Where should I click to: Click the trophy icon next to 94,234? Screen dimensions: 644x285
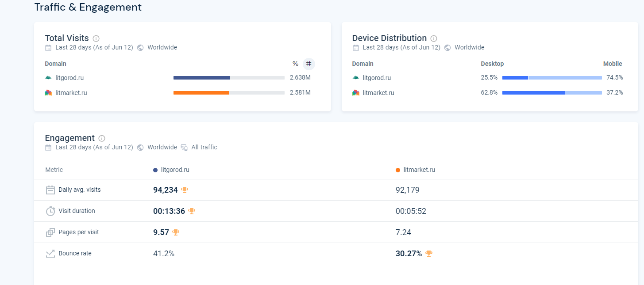tap(185, 190)
